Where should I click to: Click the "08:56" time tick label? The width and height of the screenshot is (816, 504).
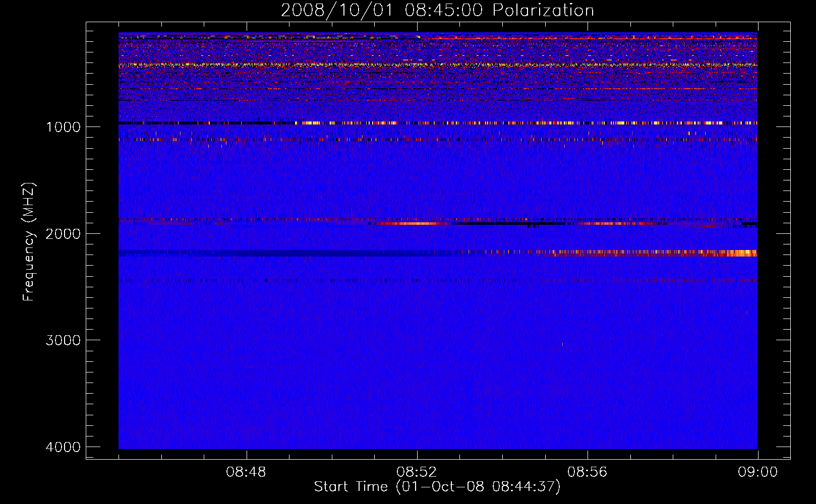click(x=588, y=472)
